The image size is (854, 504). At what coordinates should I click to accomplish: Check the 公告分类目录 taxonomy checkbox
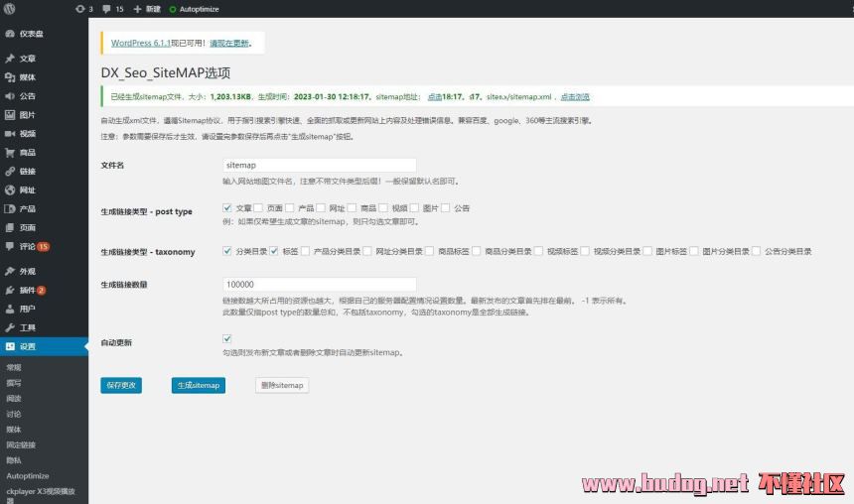[756, 251]
